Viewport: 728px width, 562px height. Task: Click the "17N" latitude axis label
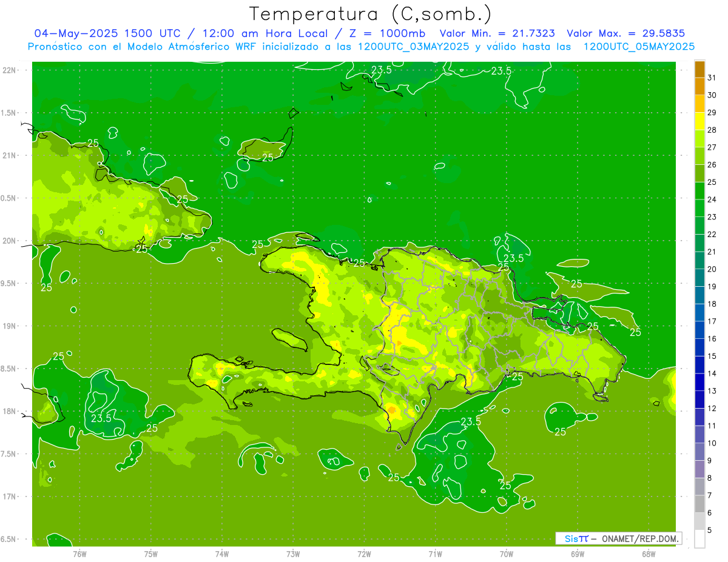click(x=8, y=497)
